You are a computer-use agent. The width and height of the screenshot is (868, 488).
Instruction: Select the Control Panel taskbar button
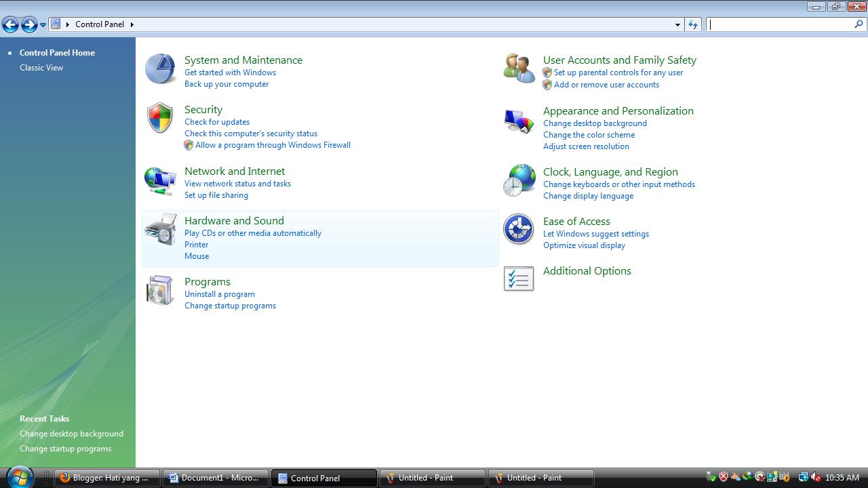324,478
